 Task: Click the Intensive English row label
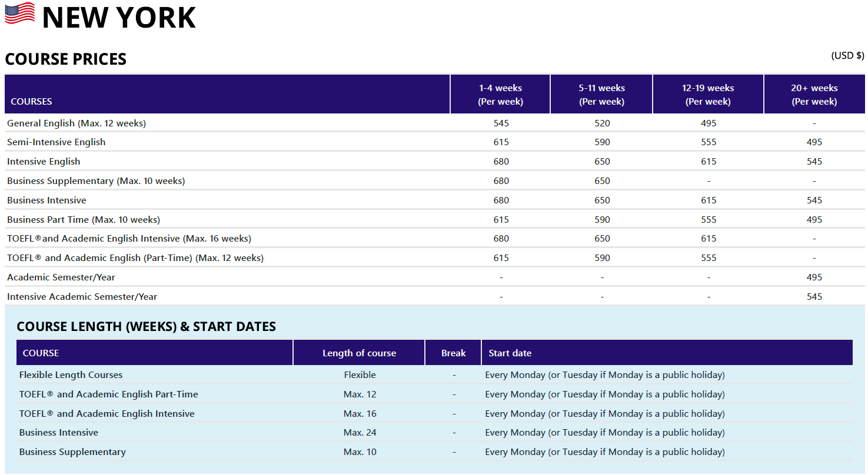click(x=44, y=161)
